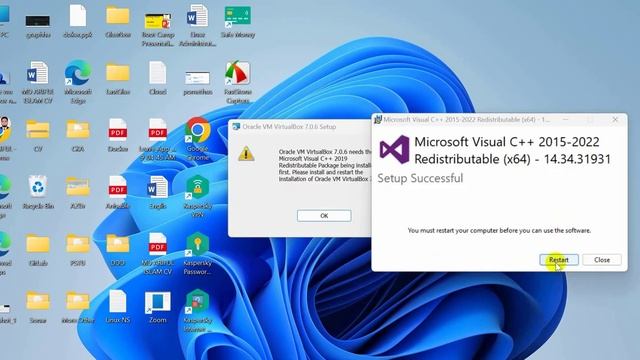Open the MD ARIFUL ISLAM CV Word document
The height and width of the screenshot is (360, 640).
(38, 82)
